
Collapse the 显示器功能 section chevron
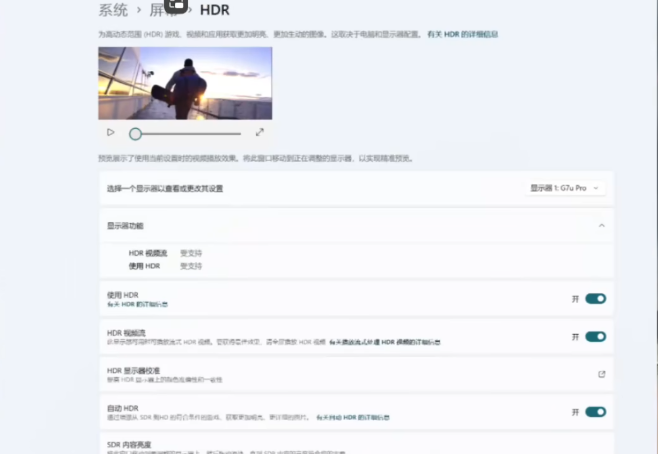tap(601, 226)
